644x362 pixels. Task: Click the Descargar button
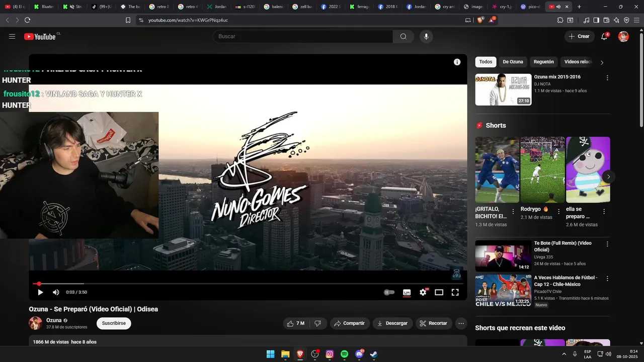click(392, 323)
